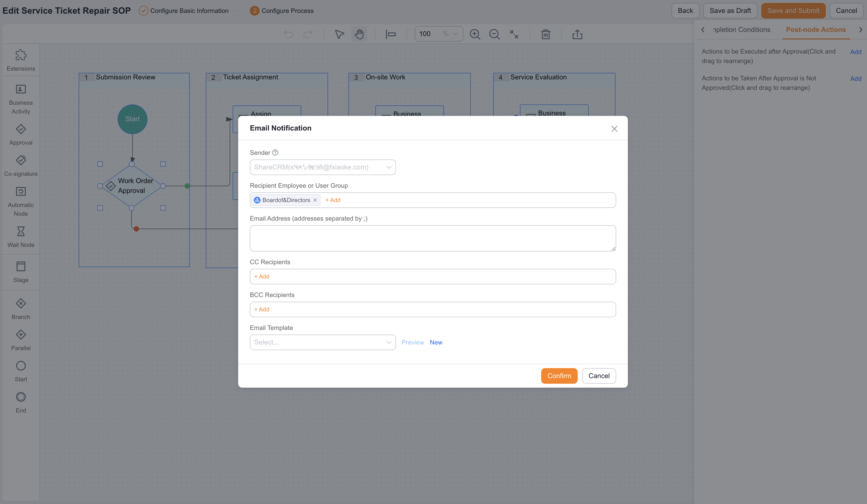Undo the last canvas action
This screenshot has width=867, height=504.
(x=289, y=34)
